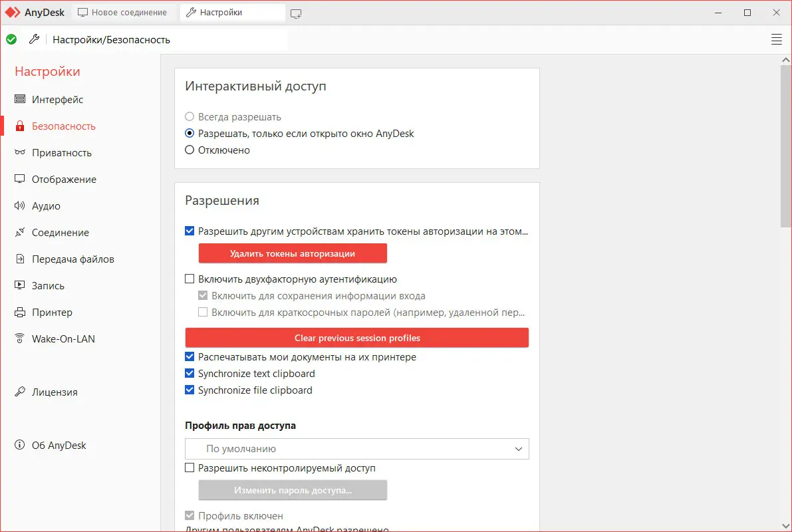Screen dimensions: 792x532
Task: Click the plug icon for Соединение
Action: point(20,232)
